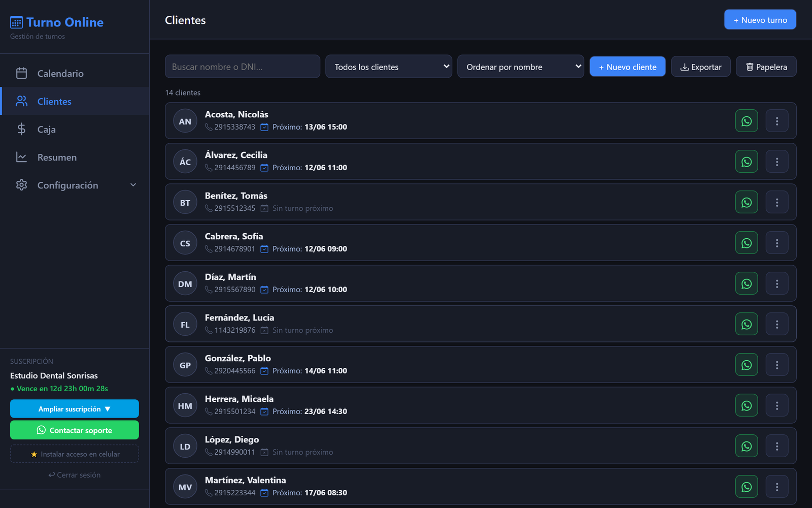Expand the 'Ampliar suscripción' dropdown button
Image resolution: width=812 pixels, height=508 pixels.
click(x=75, y=409)
